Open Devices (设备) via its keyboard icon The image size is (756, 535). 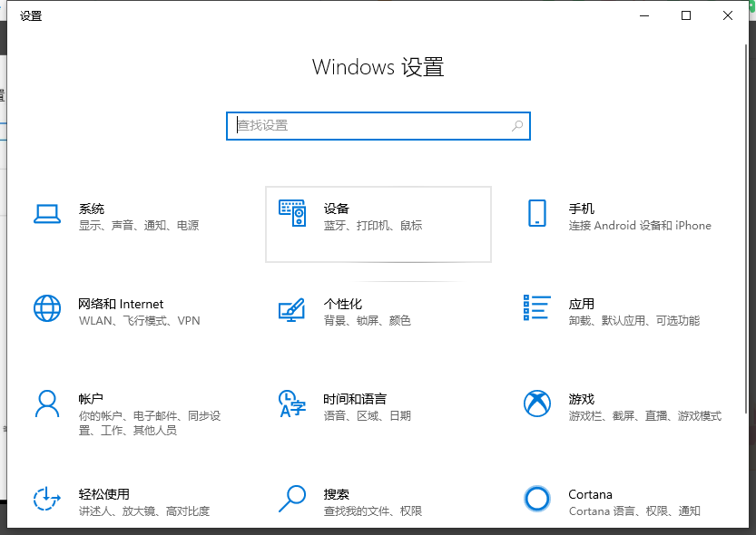(x=291, y=214)
